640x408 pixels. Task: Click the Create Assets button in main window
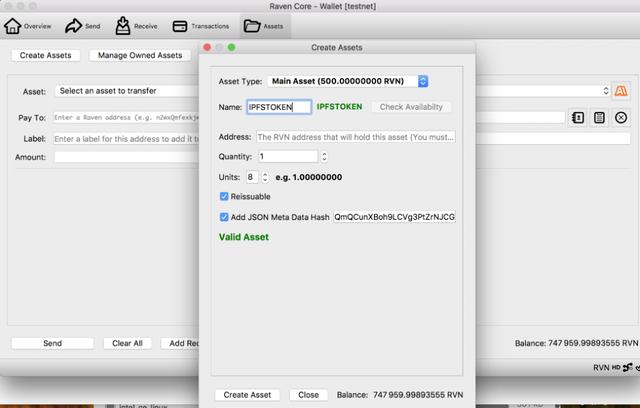point(45,55)
